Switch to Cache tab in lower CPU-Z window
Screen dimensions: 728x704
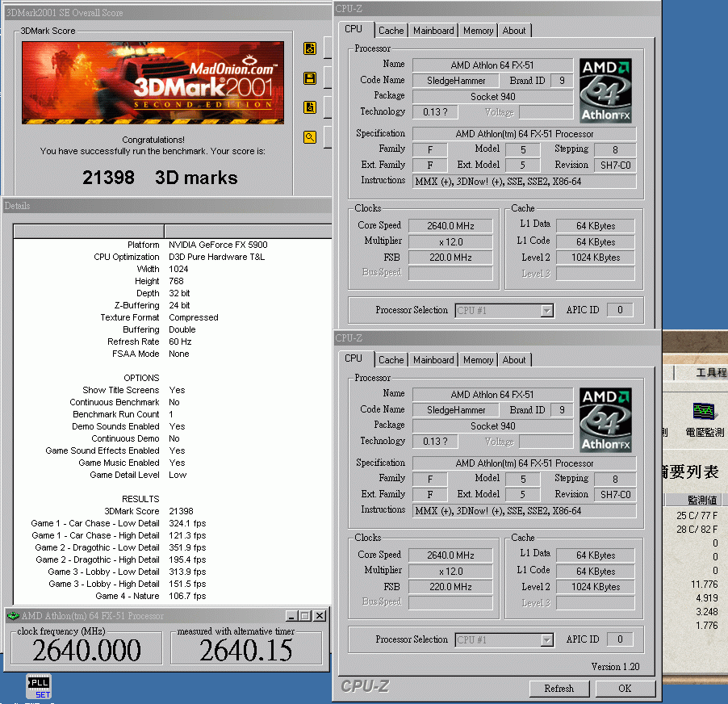(x=391, y=360)
